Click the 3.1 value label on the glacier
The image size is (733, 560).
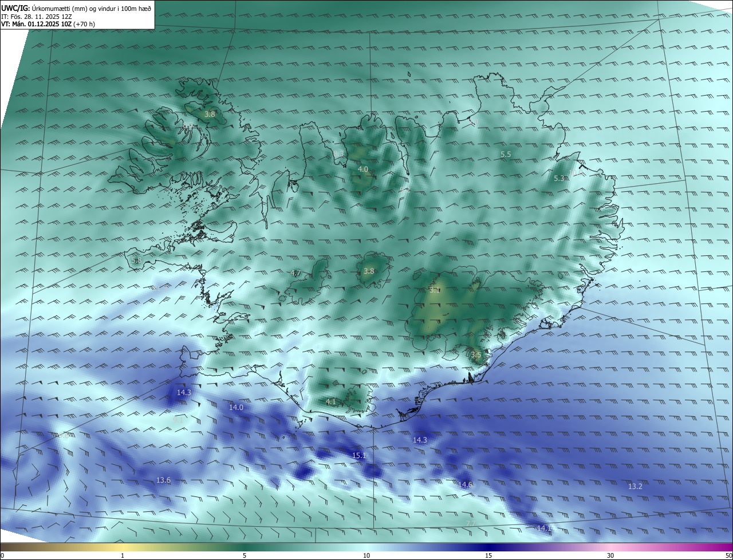435,290
